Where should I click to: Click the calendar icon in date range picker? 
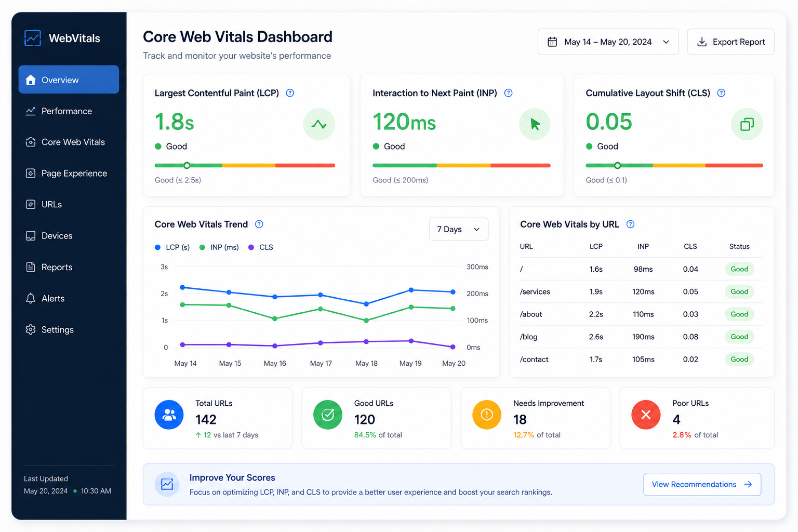point(552,42)
